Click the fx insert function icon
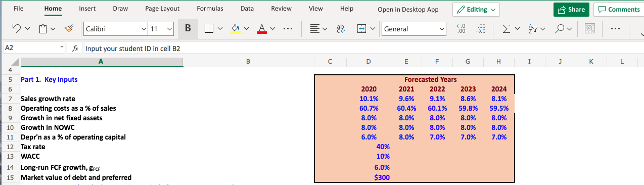The height and width of the screenshot is (185, 644). (x=75, y=49)
